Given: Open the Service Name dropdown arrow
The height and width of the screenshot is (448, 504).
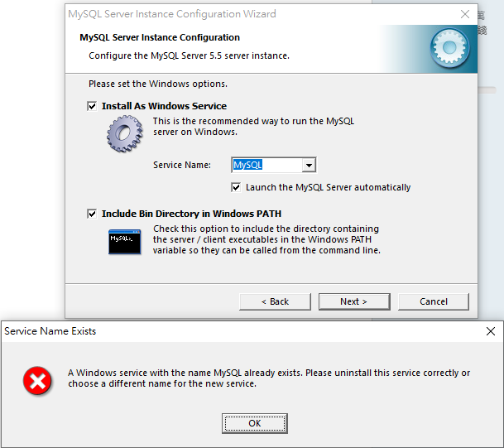Looking at the screenshot, I should [x=309, y=165].
